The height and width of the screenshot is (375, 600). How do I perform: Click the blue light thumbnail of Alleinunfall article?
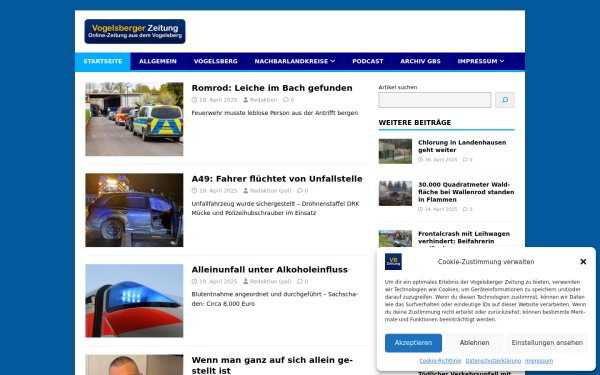(134, 301)
